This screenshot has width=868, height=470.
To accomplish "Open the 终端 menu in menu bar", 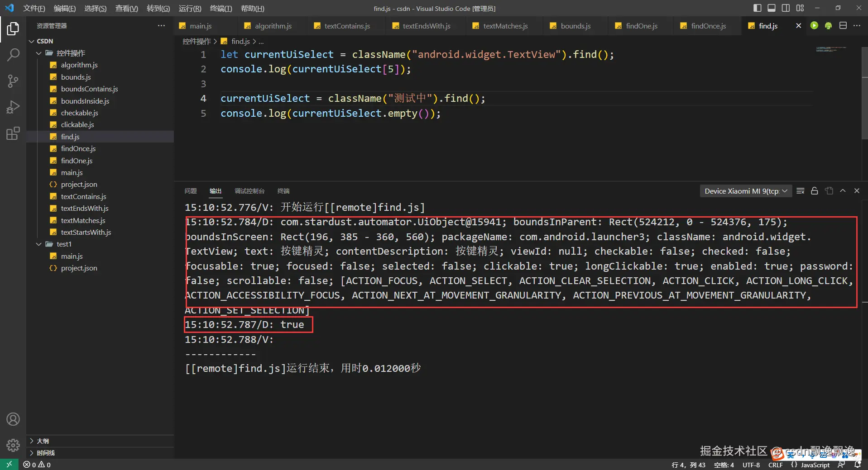I will 221,9.
